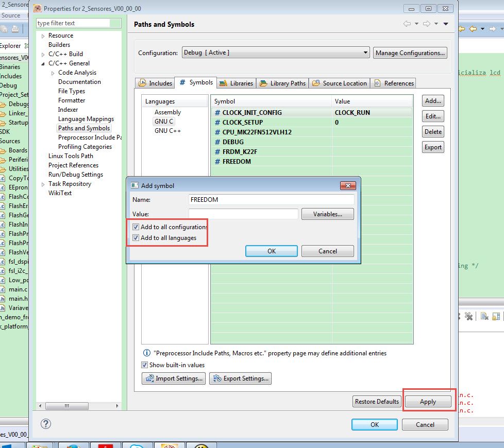Close the Add symbol dialog
504x448 pixels.
(x=348, y=185)
